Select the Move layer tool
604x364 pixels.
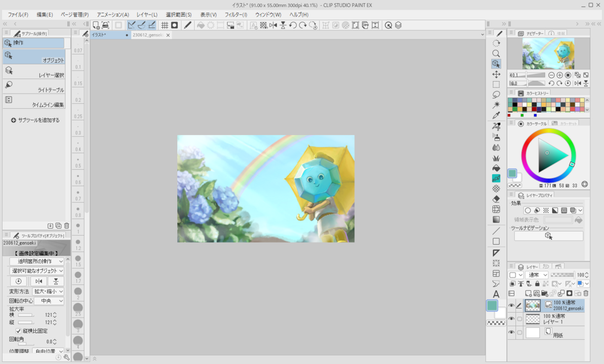click(x=496, y=74)
